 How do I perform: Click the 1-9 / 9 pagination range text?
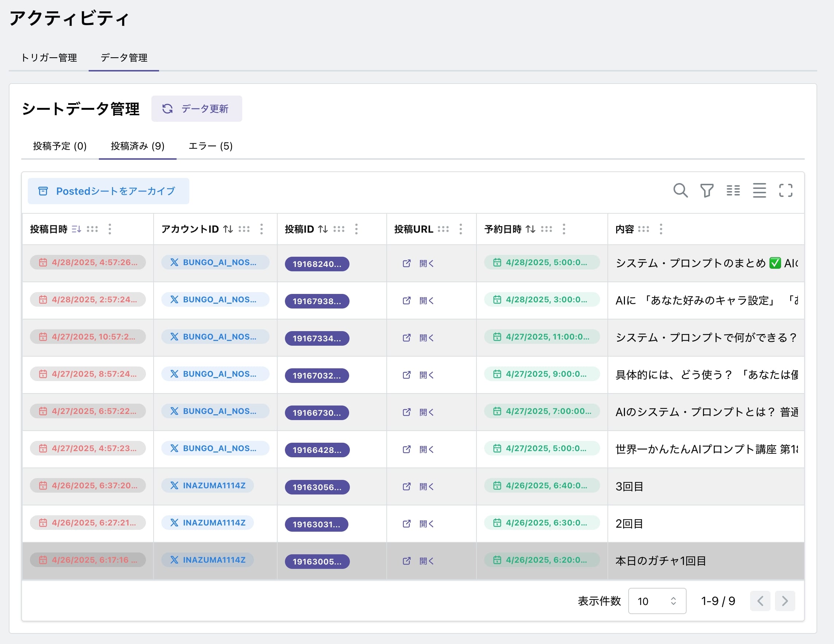coord(718,601)
